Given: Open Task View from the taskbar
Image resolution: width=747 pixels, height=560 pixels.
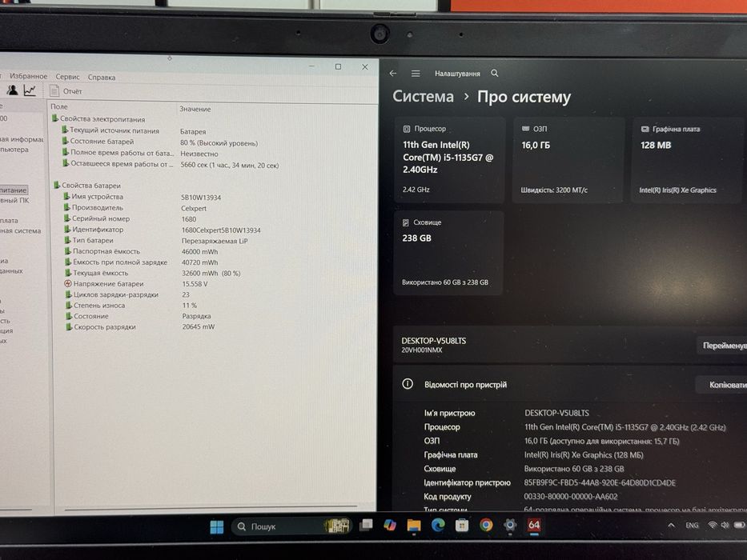Looking at the screenshot, I should click(366, 526).
